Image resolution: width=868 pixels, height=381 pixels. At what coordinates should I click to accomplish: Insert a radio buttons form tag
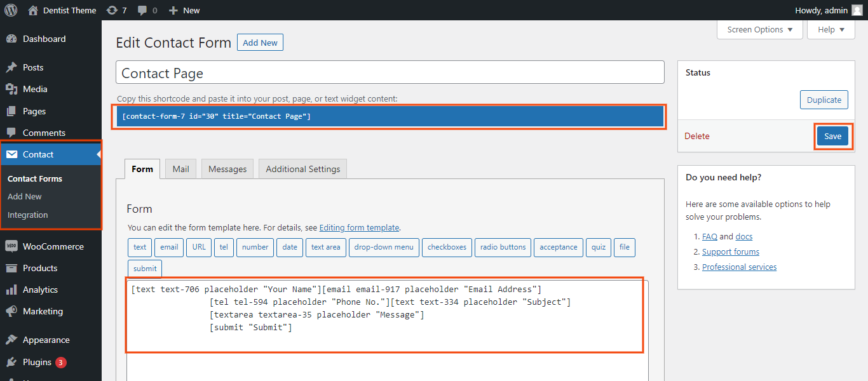(503, 247)
